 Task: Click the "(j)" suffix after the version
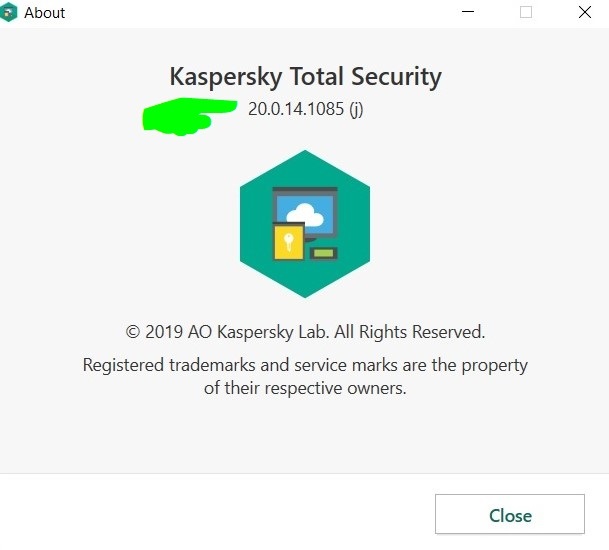point(356,109)
